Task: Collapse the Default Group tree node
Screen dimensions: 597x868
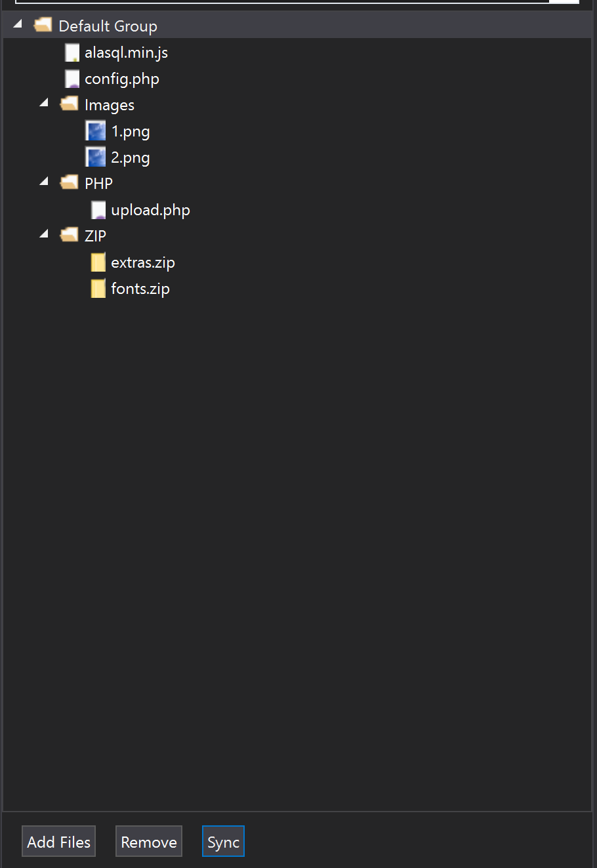Action: 18,25
